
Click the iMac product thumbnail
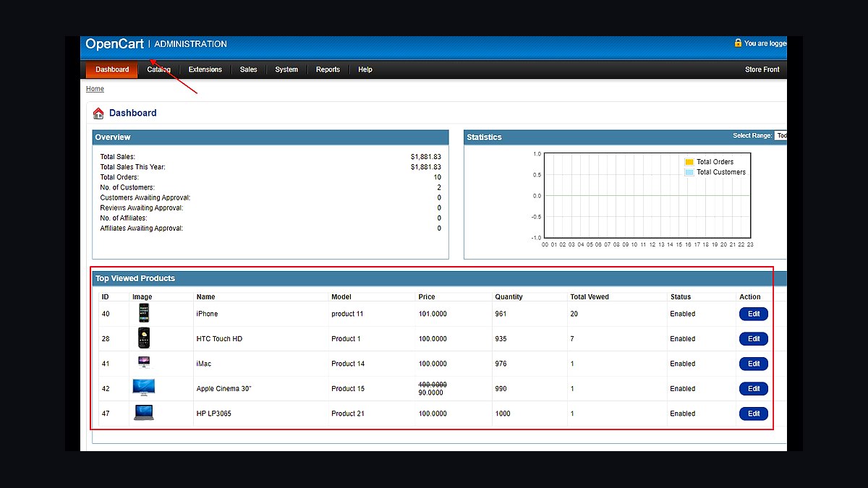pyautogui.click(x=144, y=362)
